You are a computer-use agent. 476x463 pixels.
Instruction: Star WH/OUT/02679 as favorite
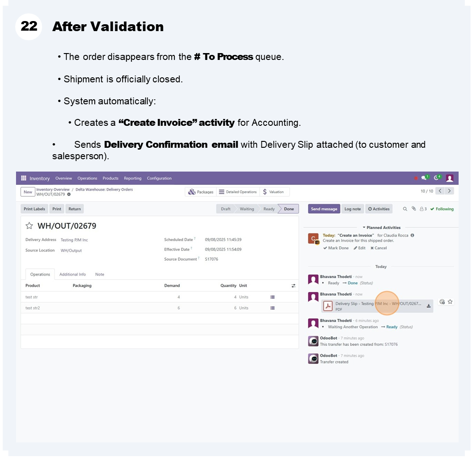[x=29, y=226]
